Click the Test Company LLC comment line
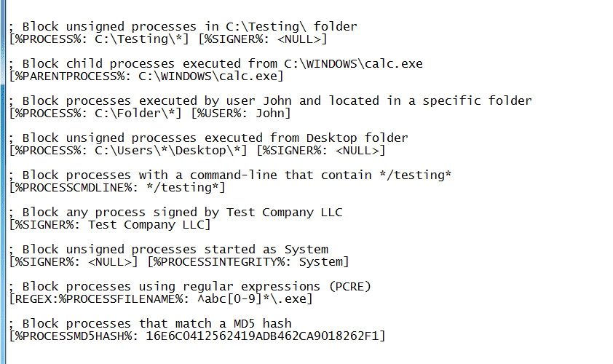The image size is (613, 364). 175,213
